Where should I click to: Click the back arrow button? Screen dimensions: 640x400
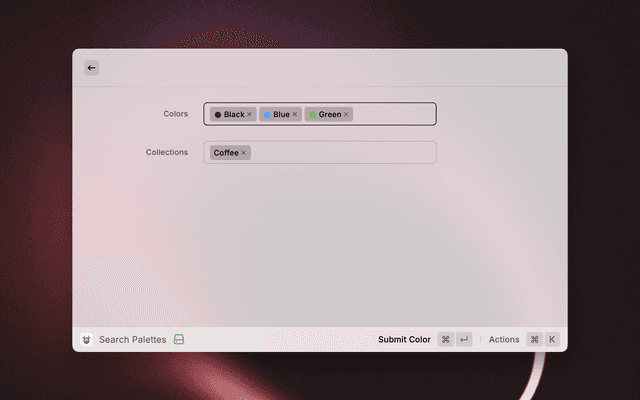pos(91,68)
